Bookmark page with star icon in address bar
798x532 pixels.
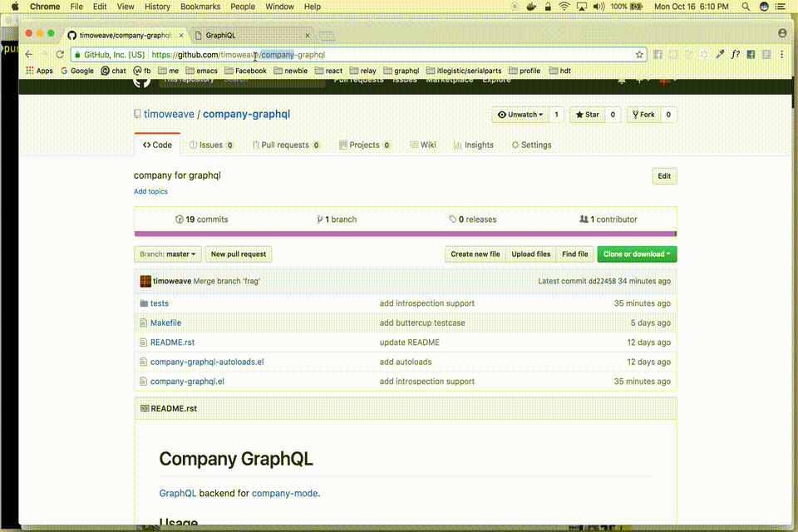(639, 55)
